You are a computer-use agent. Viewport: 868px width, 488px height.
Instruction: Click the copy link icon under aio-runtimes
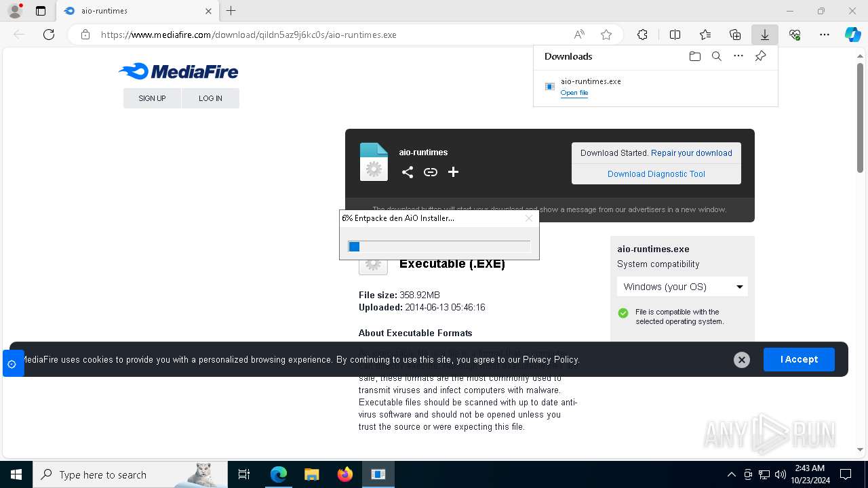point(431,172)
